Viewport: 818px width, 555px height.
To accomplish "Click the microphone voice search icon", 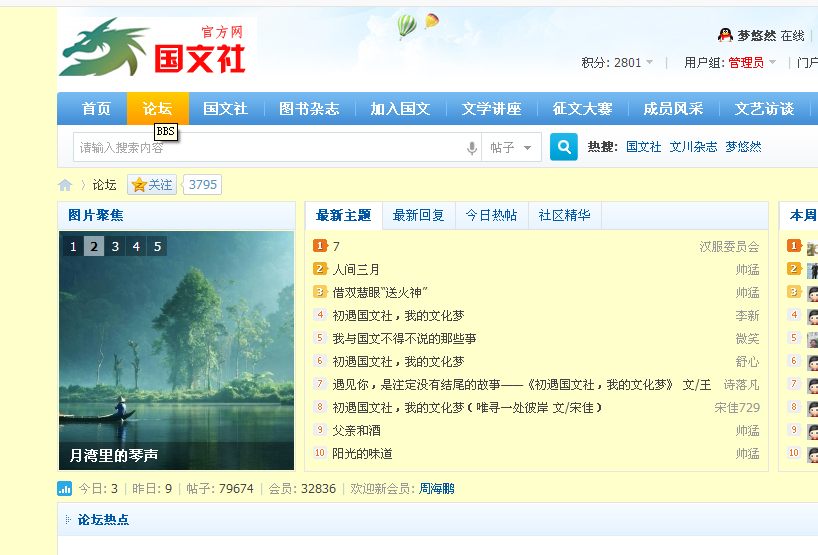I will [472, 148].
